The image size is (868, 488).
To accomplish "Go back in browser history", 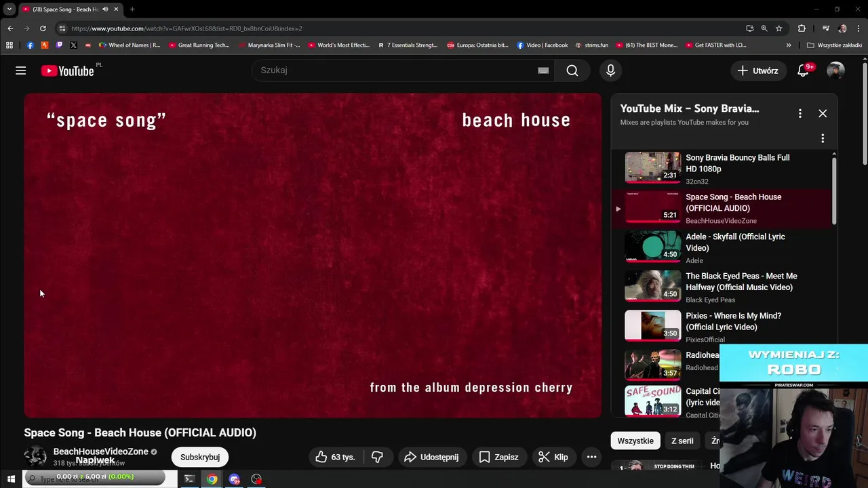I will (10, 28).
